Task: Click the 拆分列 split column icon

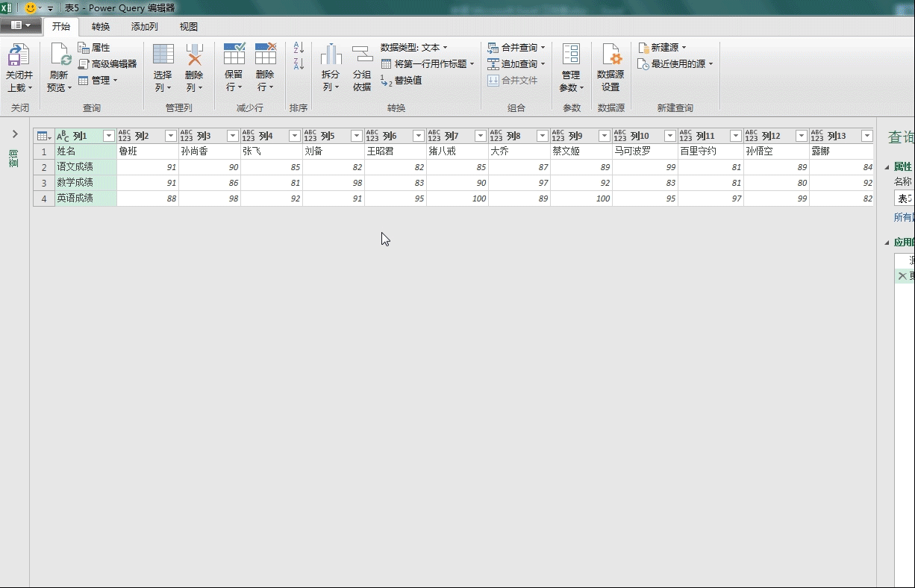Action: coord(331,54)
